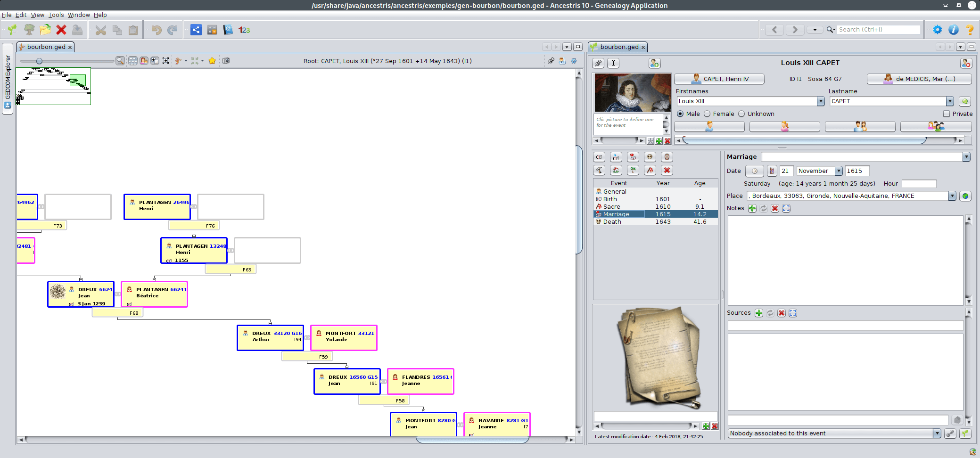The width and height of the screenshot is (980, 458).
Task: Select the Unknown sex radio button
Action: coord(741,114)
